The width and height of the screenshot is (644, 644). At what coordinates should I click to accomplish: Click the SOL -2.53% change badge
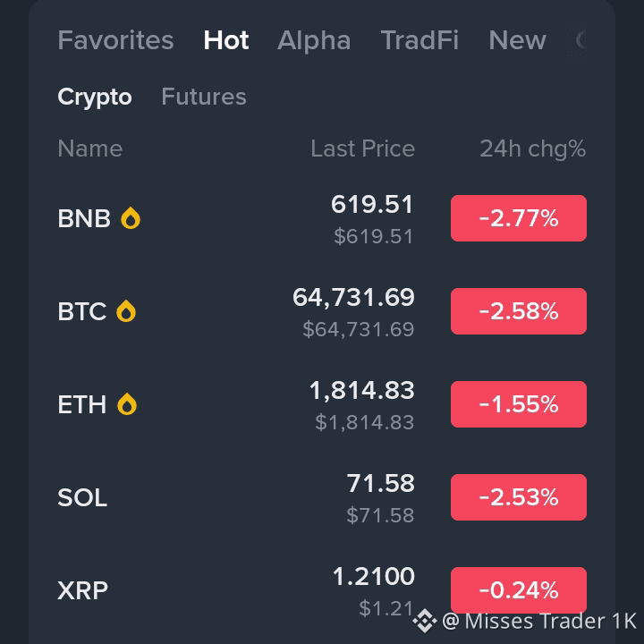coord(518,497)
